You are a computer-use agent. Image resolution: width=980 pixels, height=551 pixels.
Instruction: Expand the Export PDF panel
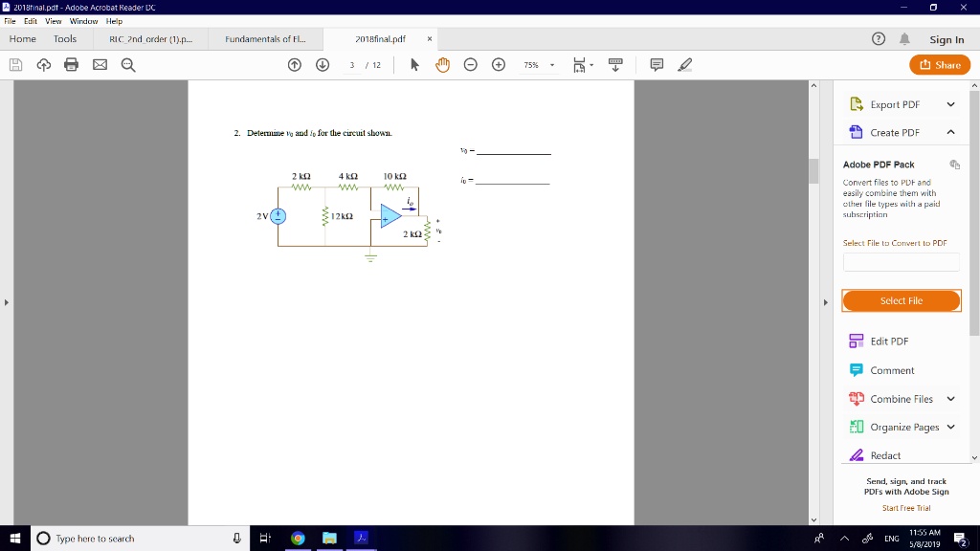point(950,104)
